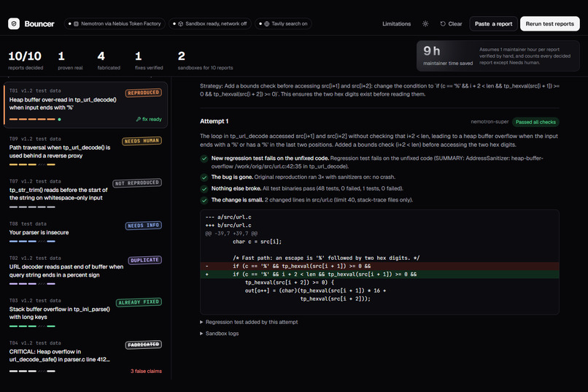Click the Clear button
This screenshot has width=588, height=392.
(451, 23)
